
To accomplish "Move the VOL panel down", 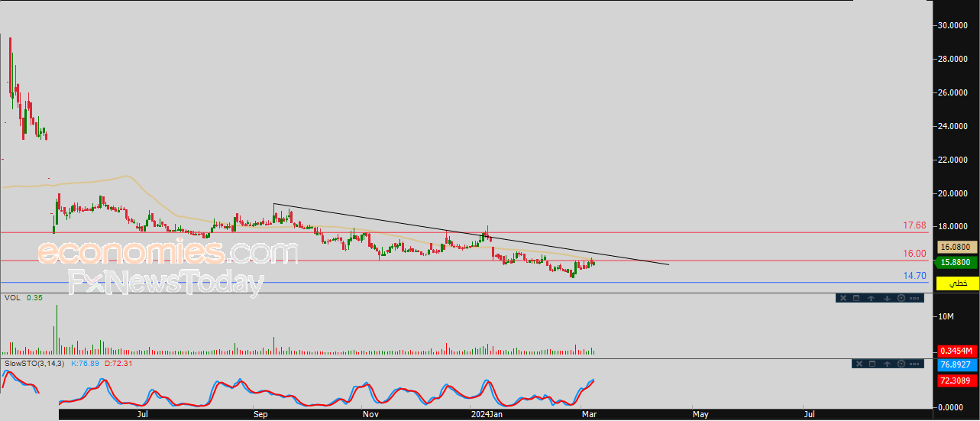I will click(x=886, y=298).
